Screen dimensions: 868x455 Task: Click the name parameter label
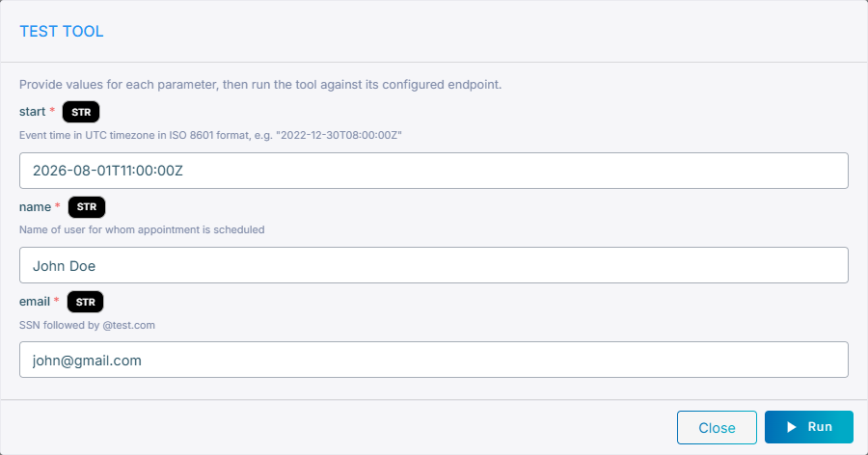pos(35,207)
